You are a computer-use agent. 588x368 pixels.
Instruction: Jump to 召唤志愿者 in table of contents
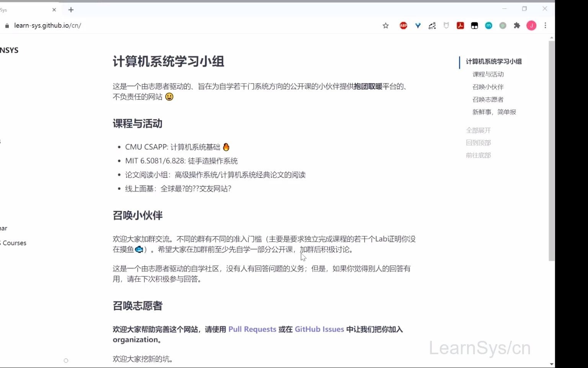click(x=488, y=100)
